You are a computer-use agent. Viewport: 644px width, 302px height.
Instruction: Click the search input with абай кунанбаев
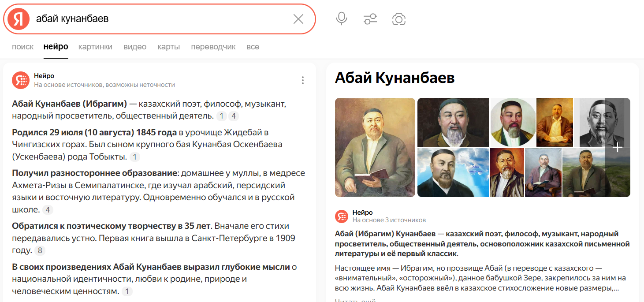[x=132, y=19]
